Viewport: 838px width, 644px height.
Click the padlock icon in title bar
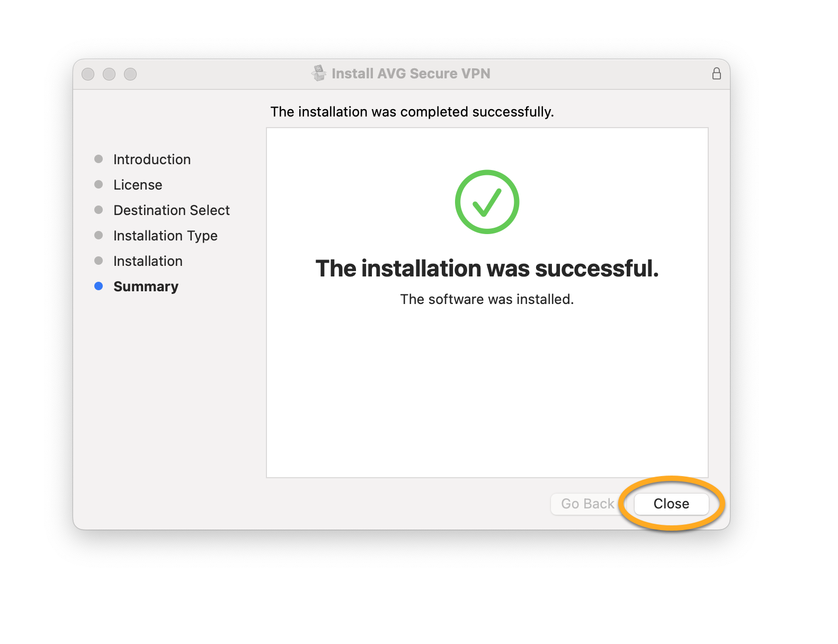[716, 74]
